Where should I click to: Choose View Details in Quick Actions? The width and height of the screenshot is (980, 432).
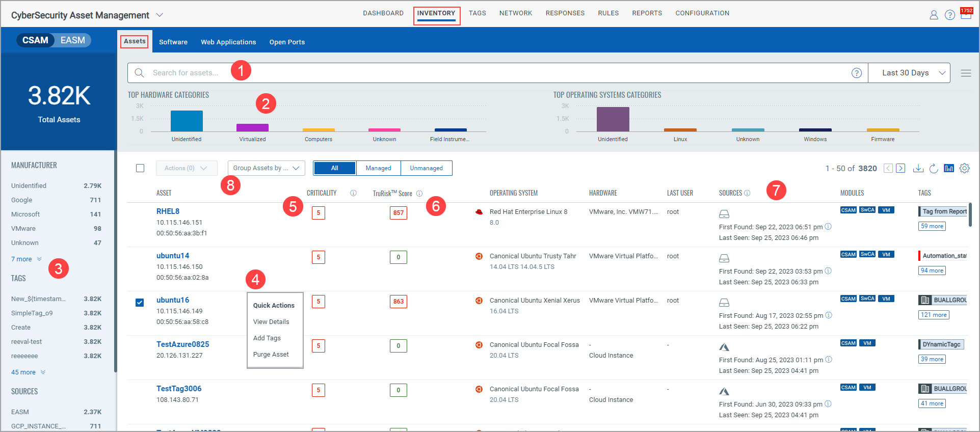(x=271, y=322)
